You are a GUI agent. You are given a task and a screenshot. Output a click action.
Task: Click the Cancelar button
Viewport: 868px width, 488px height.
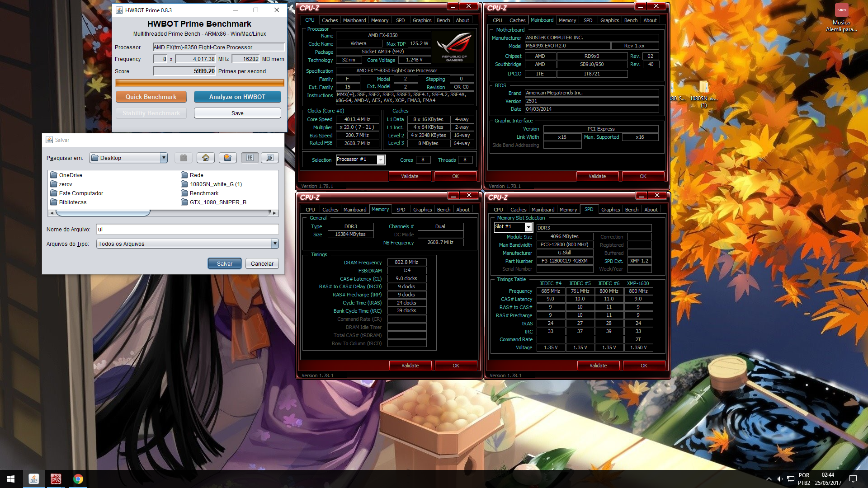(262, 264)
